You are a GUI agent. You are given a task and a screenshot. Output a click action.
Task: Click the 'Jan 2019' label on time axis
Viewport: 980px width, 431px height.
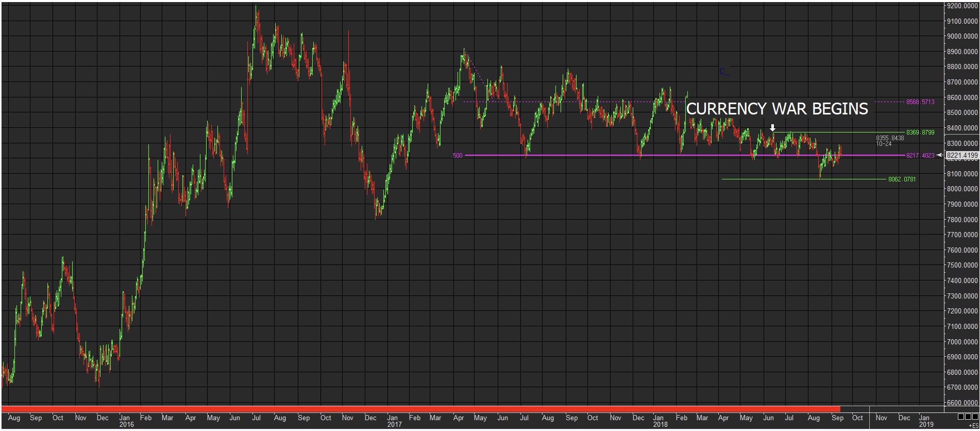pyautogui.click(x=926, y=421)
